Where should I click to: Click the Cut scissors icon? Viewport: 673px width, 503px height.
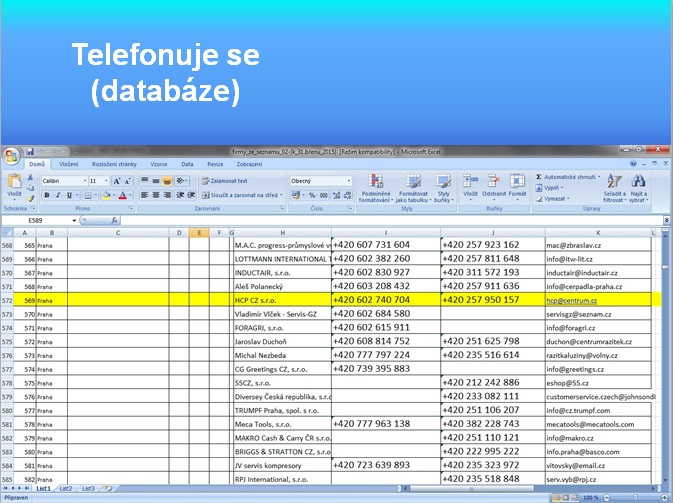point(30,177)
